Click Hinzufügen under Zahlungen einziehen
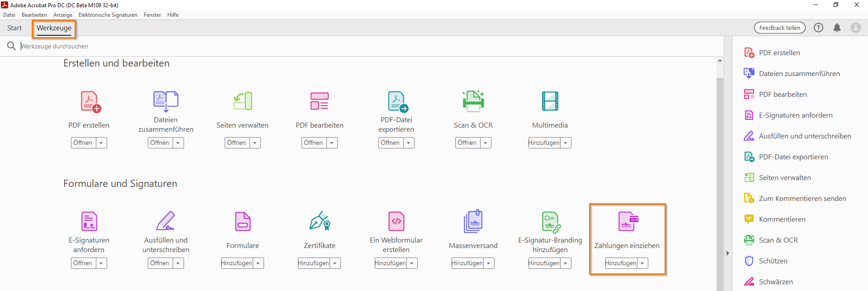868x291 pixels. (621, 263)
